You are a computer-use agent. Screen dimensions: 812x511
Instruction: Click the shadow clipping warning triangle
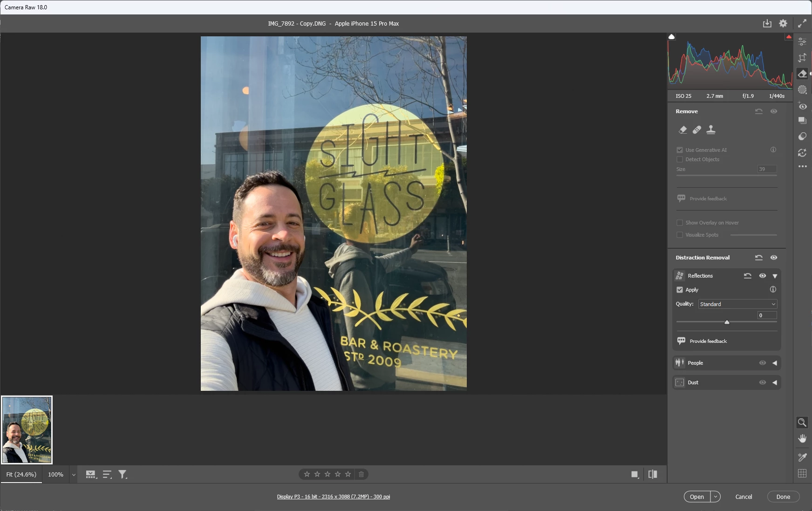click(671, 37)
